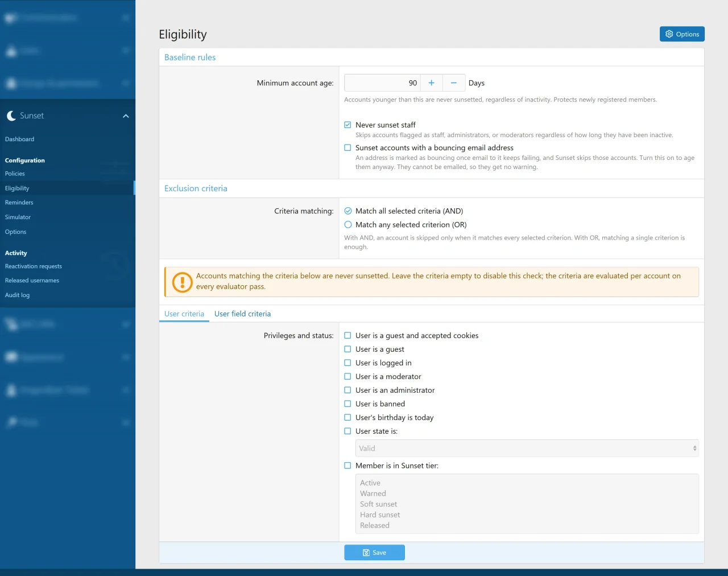Image resolution: width=728 pixels, height=576 pixels.
Task: Open Dashboard in the Sunset sidebar
Action: (20, 139)
